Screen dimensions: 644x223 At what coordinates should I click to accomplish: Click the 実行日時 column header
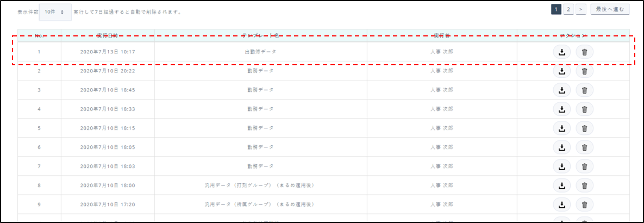(108, 35)
